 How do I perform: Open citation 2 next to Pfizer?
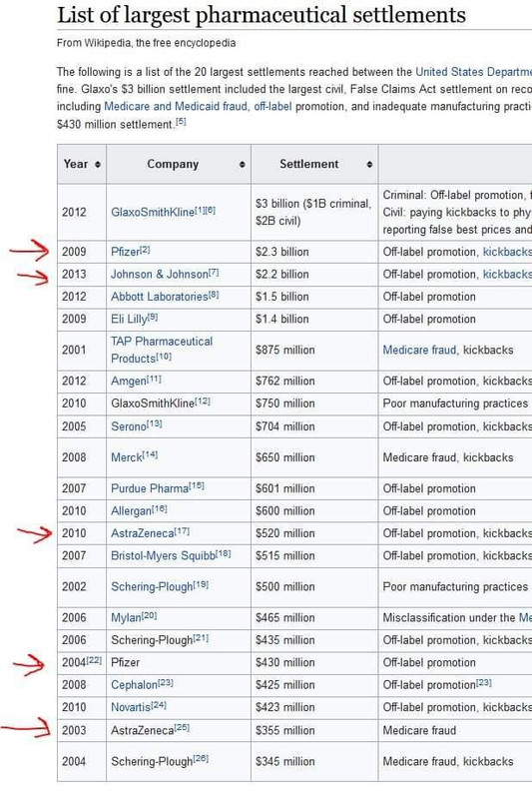tap(145, 250)
